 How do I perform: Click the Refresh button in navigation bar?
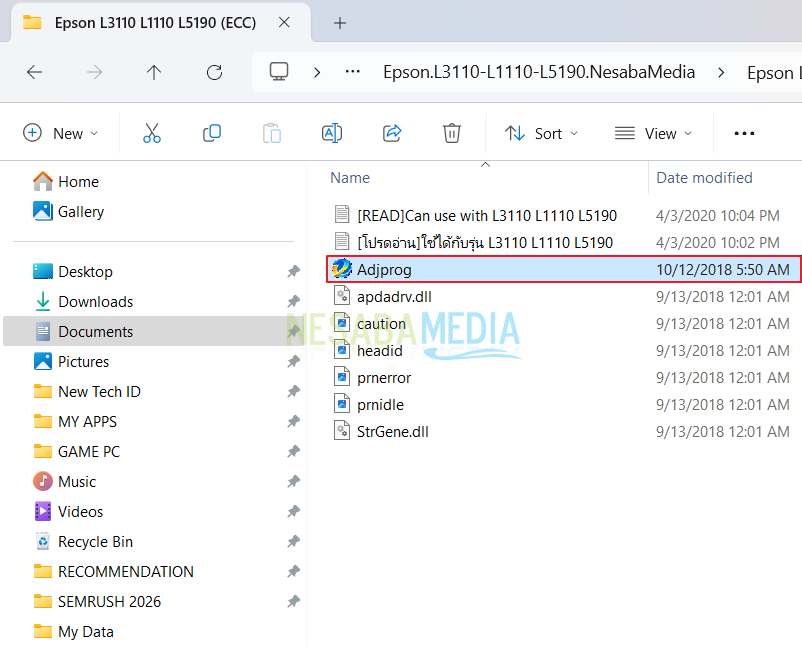(x=214, y=72)
